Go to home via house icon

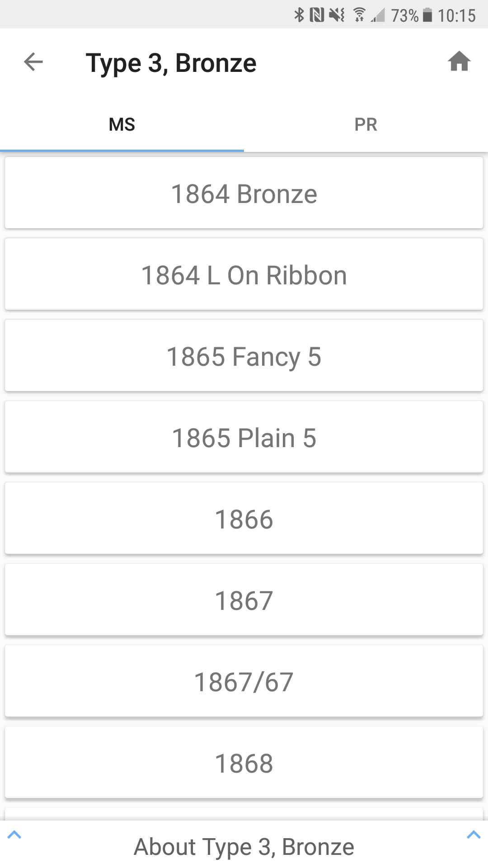(459, 61)
